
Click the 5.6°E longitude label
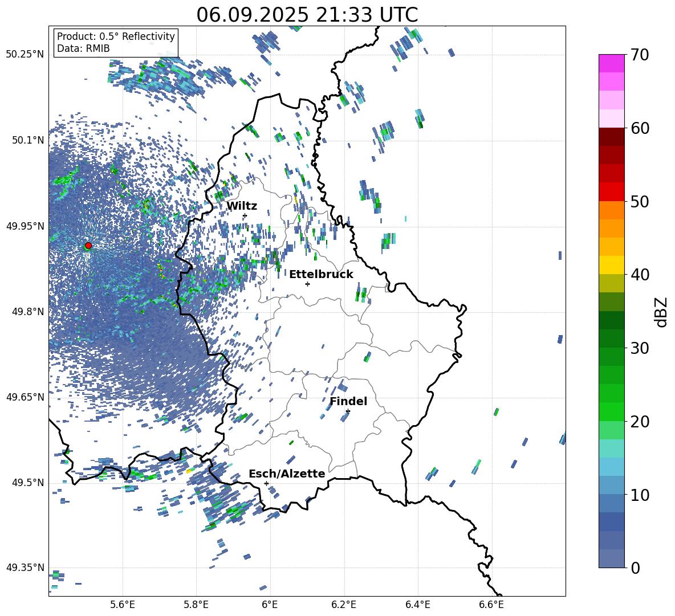click(x=123, y=605)
